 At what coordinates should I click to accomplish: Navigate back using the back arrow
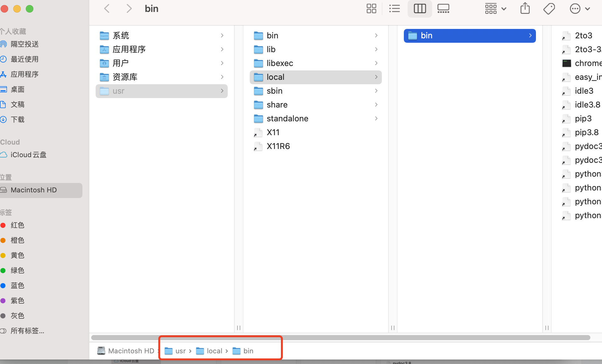(106, 8)
